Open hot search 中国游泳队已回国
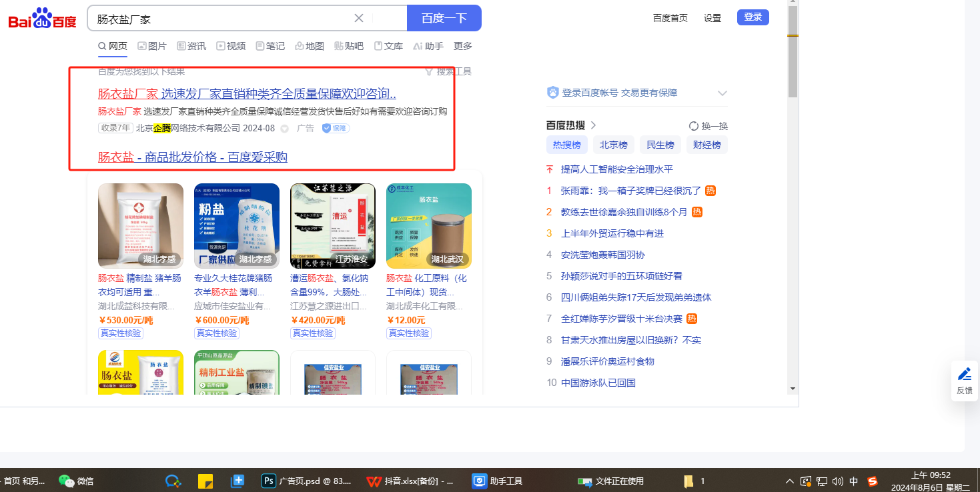The height and width of the screenshot is (492, 980). point(598,383)
